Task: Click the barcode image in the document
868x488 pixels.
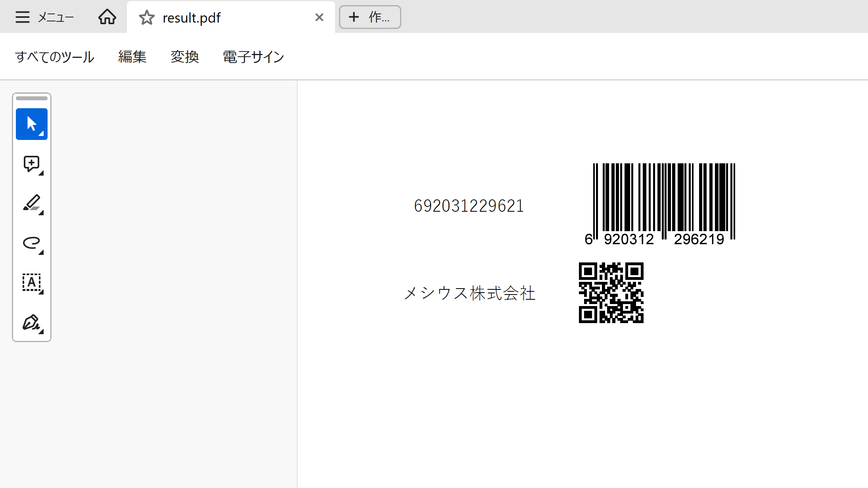Action: click(660, 204)
